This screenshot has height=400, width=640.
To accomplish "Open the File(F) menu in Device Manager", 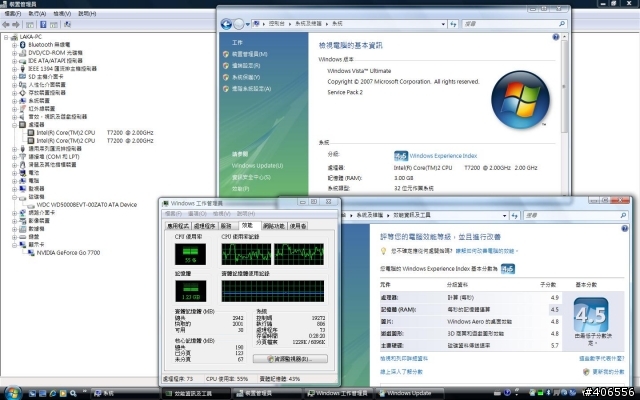I will (x=13, y=13).
